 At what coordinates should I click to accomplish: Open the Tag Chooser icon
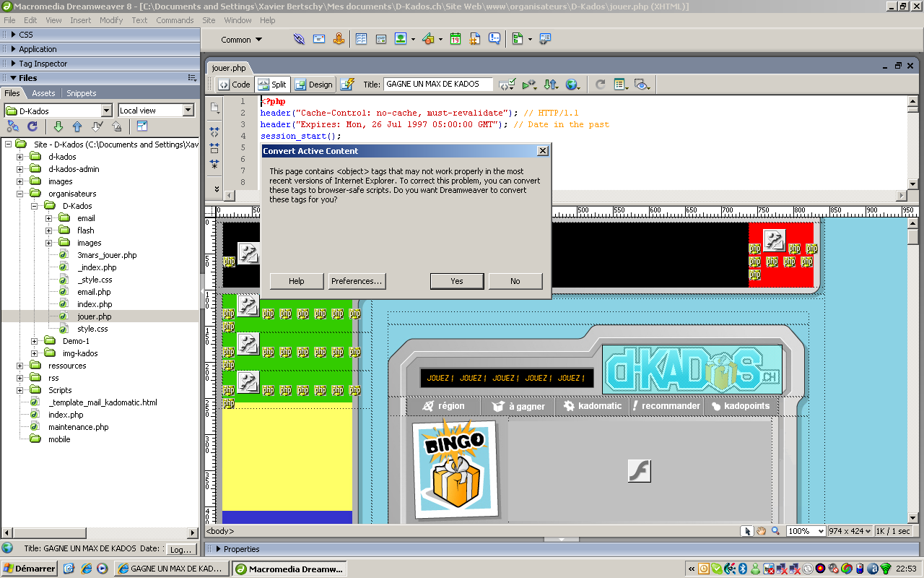click(x=545, y=39)
